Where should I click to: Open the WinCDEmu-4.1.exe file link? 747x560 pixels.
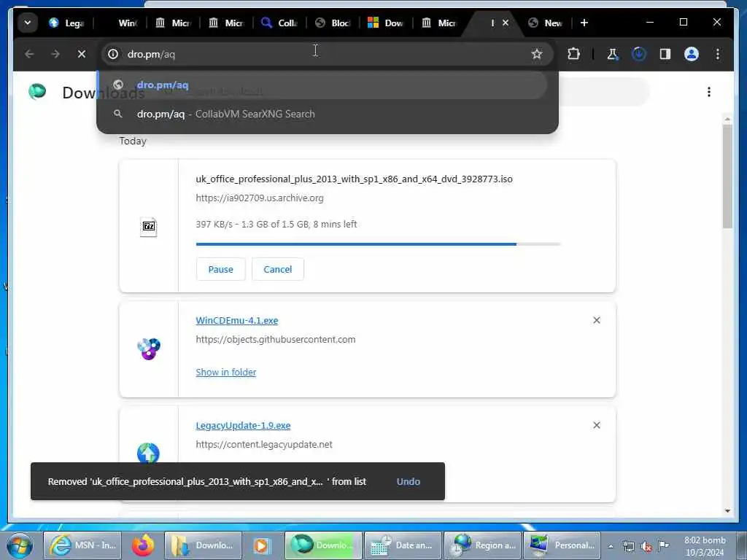pyautogui.click(x=237, y=321)
